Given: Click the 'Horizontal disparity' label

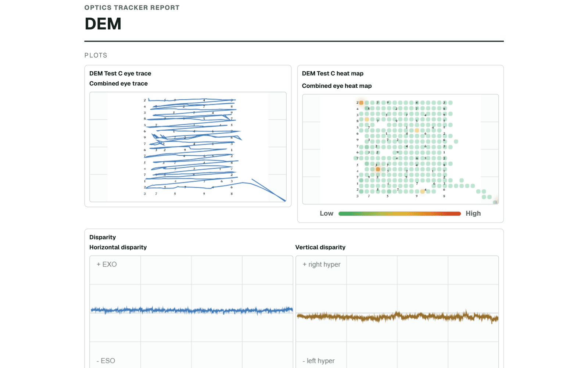Looking at the screenshot, I should click(x=118, y=247).
